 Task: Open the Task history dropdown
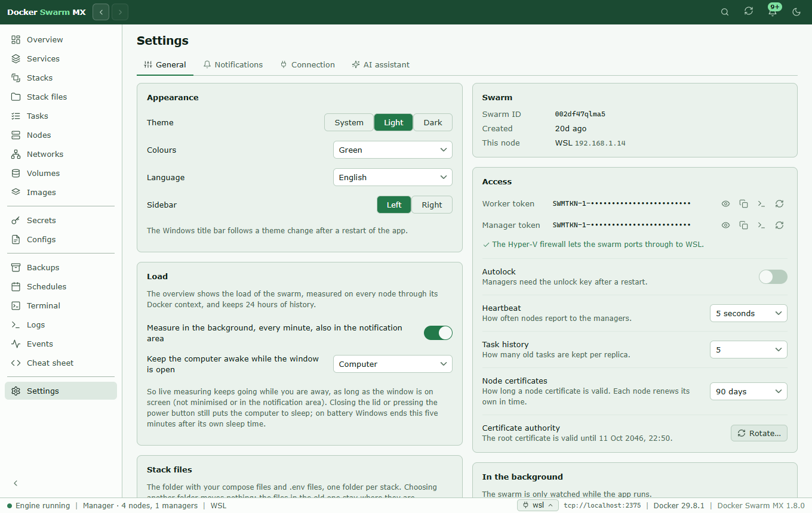tap(749, 350)
